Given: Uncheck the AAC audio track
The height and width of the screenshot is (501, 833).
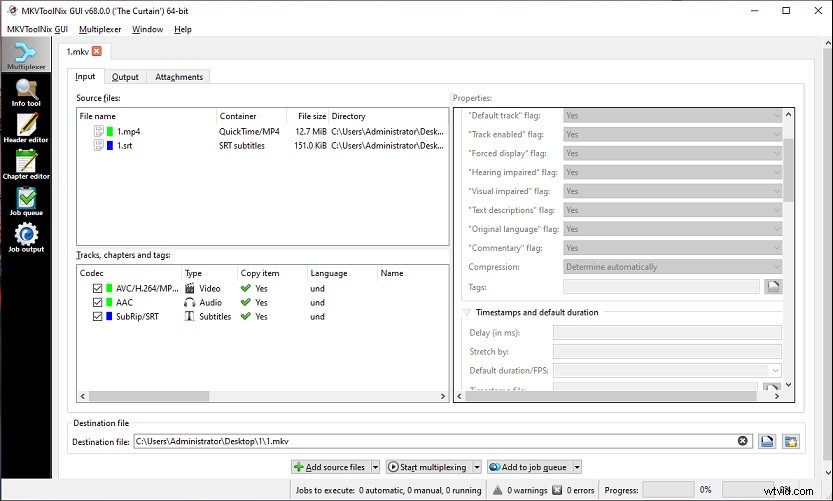Looking at the screenshot, I should [97, 302].
